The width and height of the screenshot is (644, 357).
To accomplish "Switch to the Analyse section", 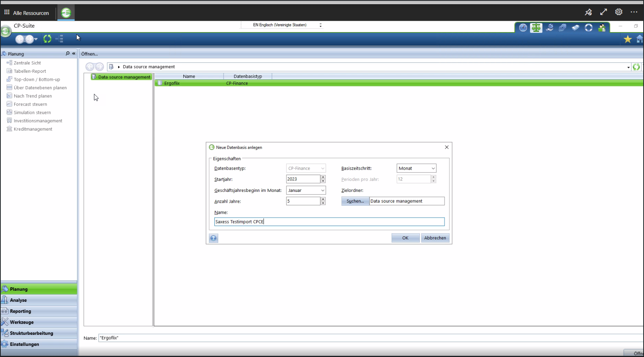I will [38, 300].
